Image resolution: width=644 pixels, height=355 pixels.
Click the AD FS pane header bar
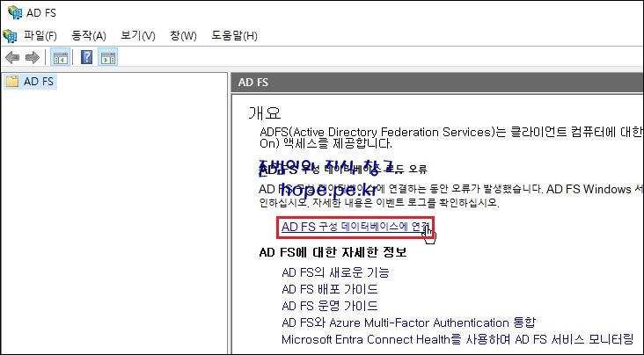pyautogui.click(x=437, y=82)
